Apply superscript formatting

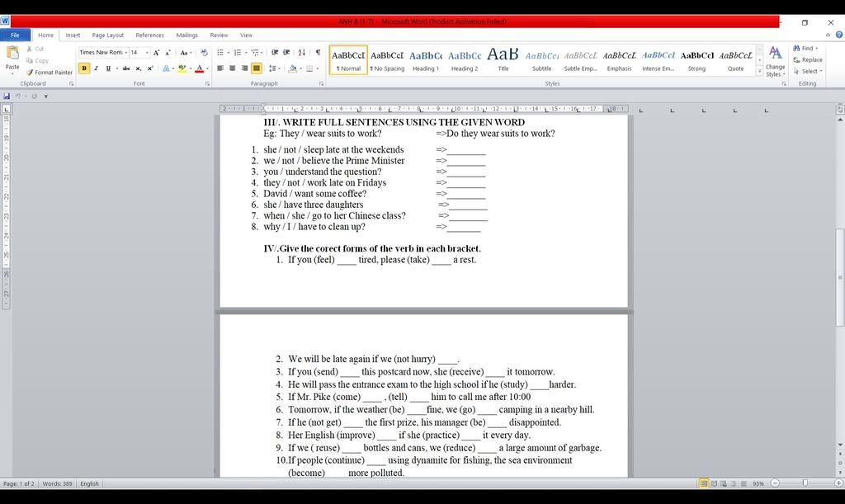tap(150, 68)
